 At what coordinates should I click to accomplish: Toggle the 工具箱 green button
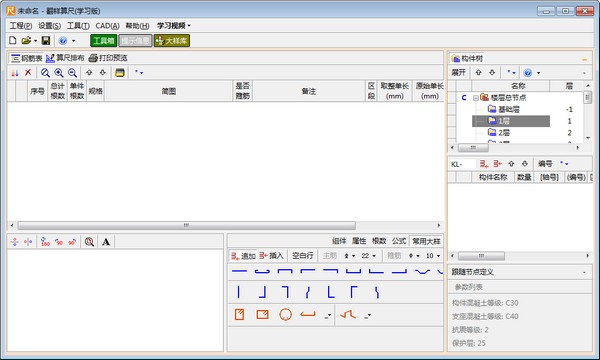point(103,41)
